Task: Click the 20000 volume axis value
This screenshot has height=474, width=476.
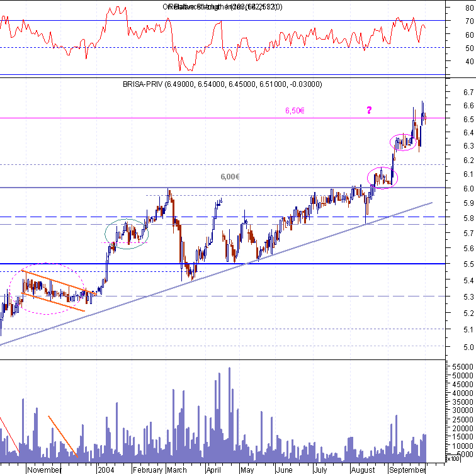Action: (463, 428)
